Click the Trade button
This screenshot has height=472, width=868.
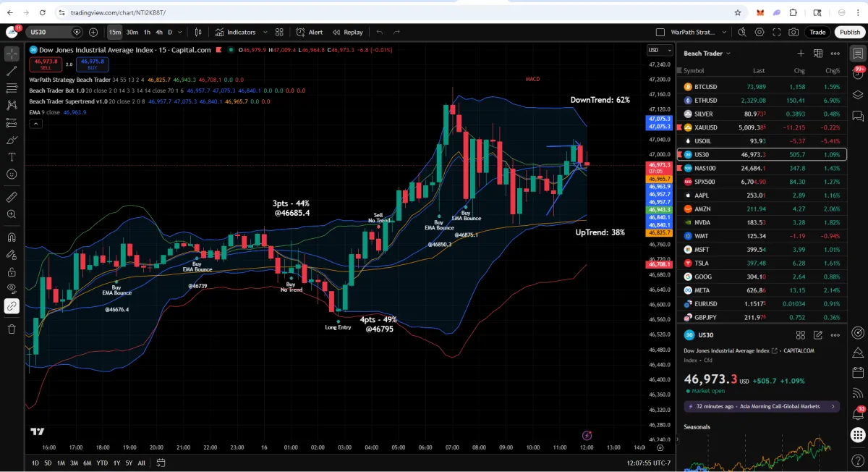pyautogui.click(x=817, y=32)
